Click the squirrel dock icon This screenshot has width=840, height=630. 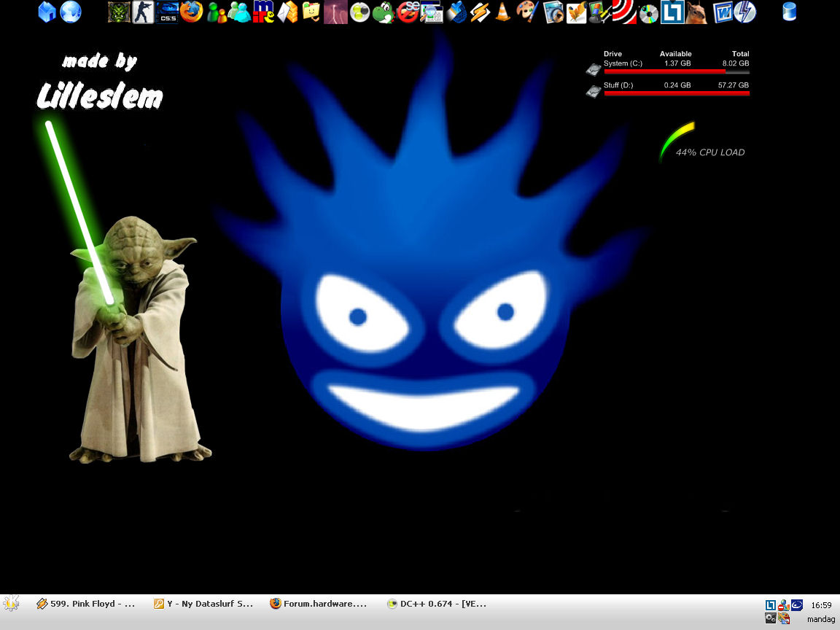696,12
